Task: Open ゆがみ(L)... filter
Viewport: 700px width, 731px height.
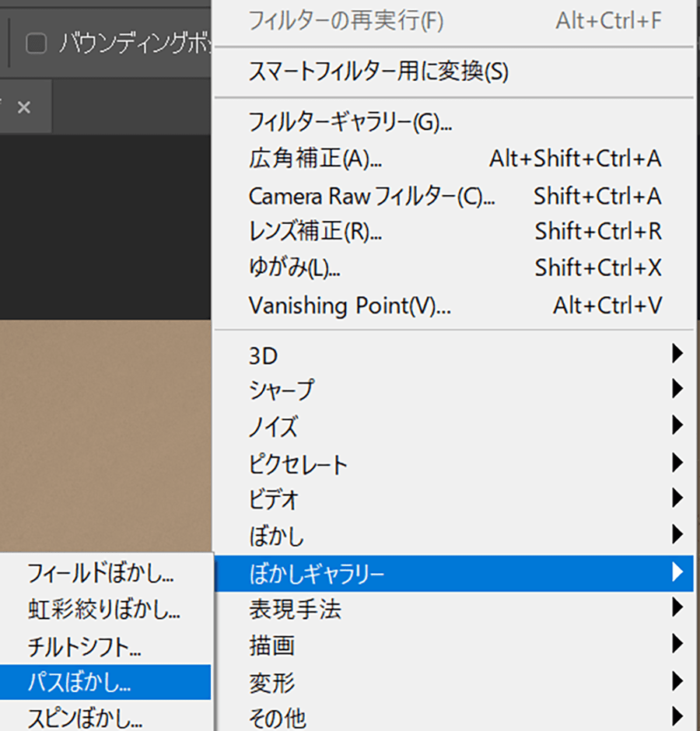Action: [454, 268]
